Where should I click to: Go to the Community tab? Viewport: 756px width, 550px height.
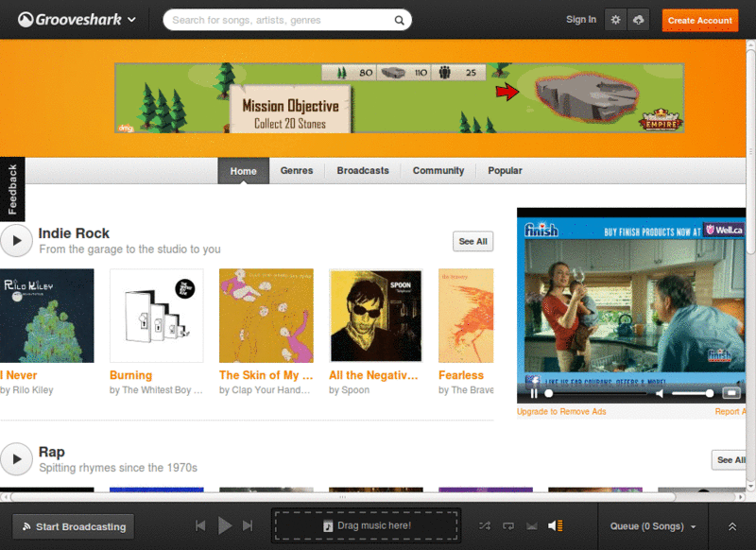[x=438, y=171]
